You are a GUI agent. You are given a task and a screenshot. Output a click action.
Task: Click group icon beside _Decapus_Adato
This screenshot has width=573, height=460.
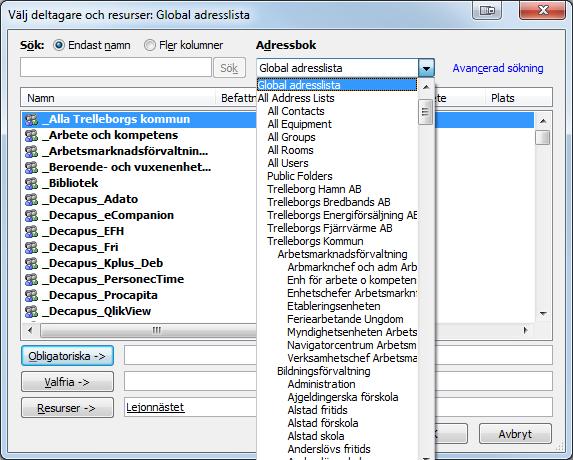pyautogui.click(x=31, y=199)
